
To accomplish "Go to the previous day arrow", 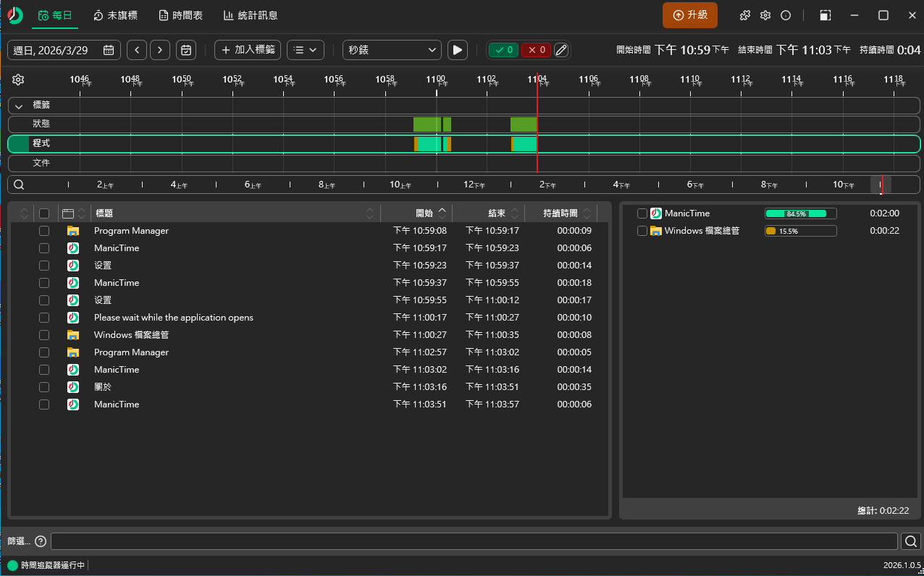I will click(x=137, y=50).
